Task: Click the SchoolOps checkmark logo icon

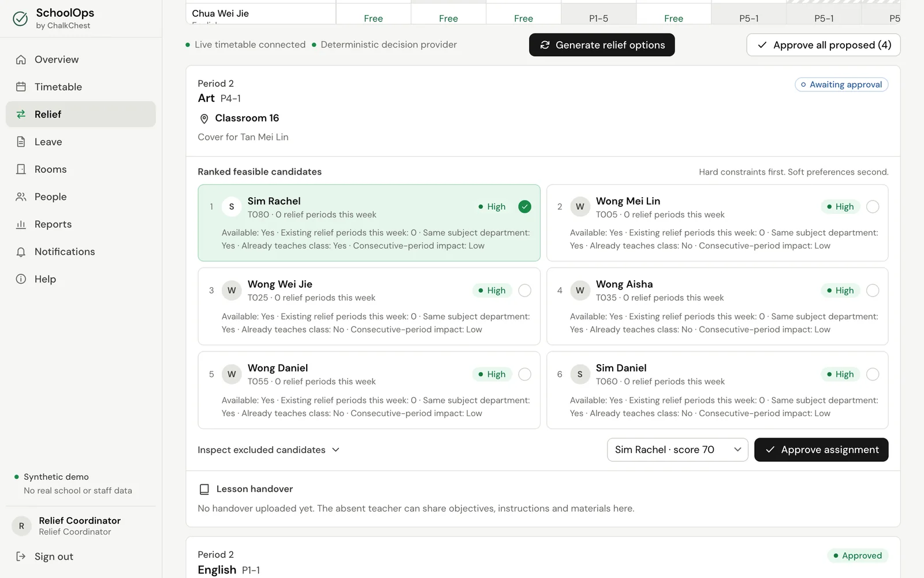Action: (20, 19)
